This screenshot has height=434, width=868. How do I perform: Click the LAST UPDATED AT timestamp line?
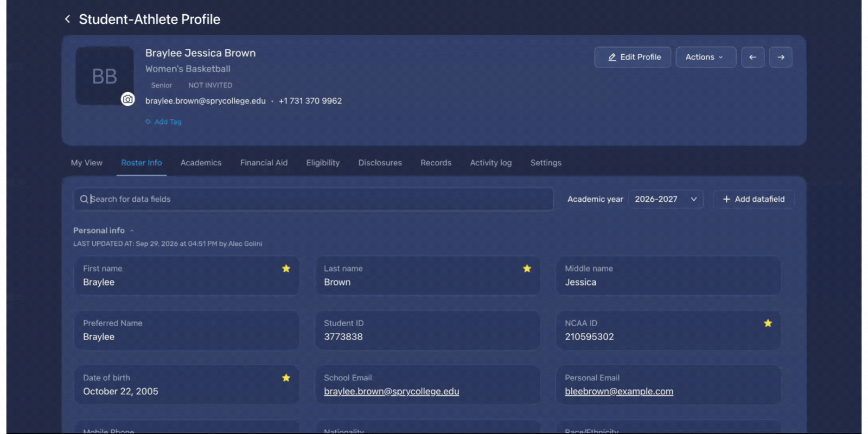click(168, 244)
